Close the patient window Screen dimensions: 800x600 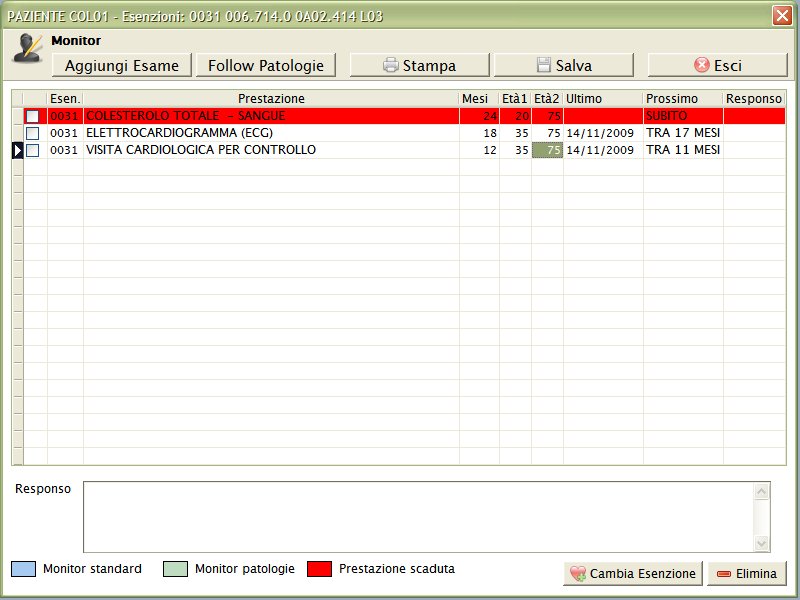[x=782, y=16]
